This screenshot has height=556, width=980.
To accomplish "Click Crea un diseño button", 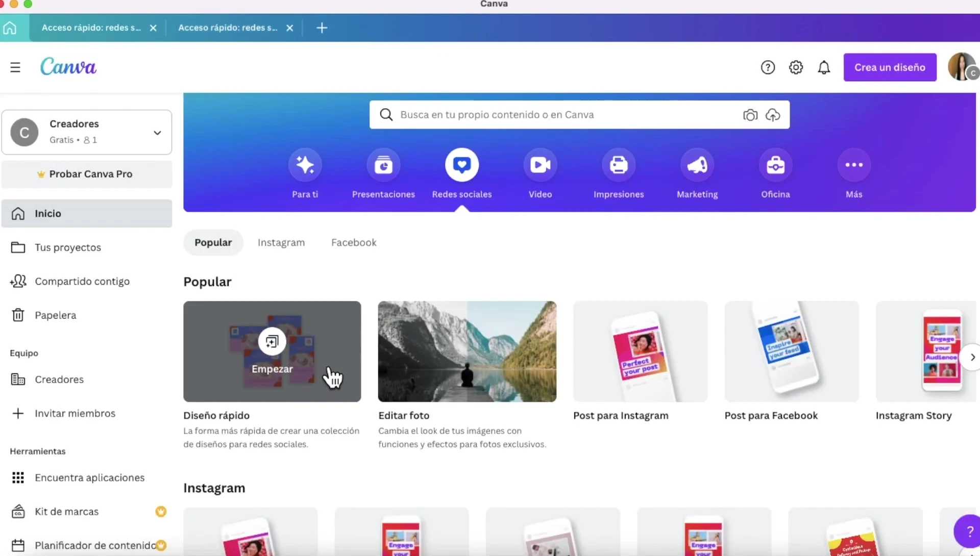I will [890, 67].
